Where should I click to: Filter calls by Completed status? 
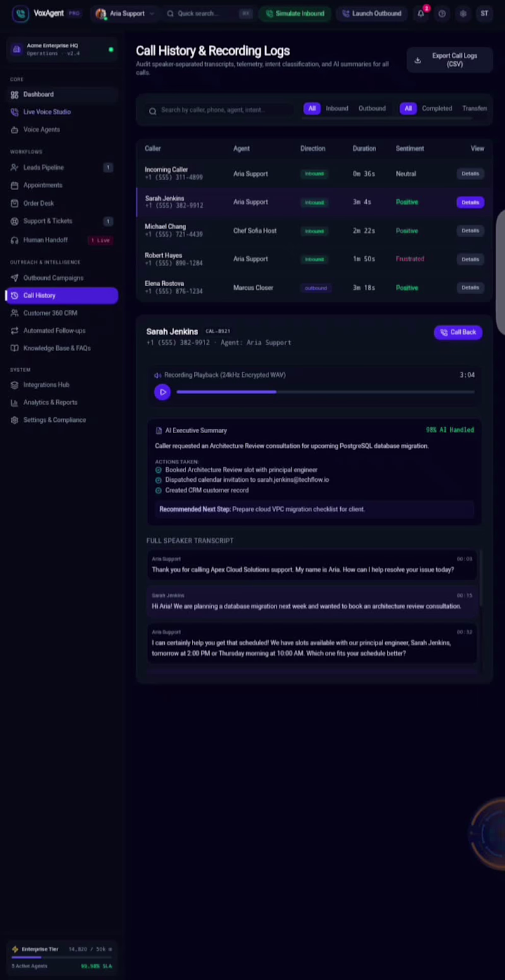tap(437, 109)
